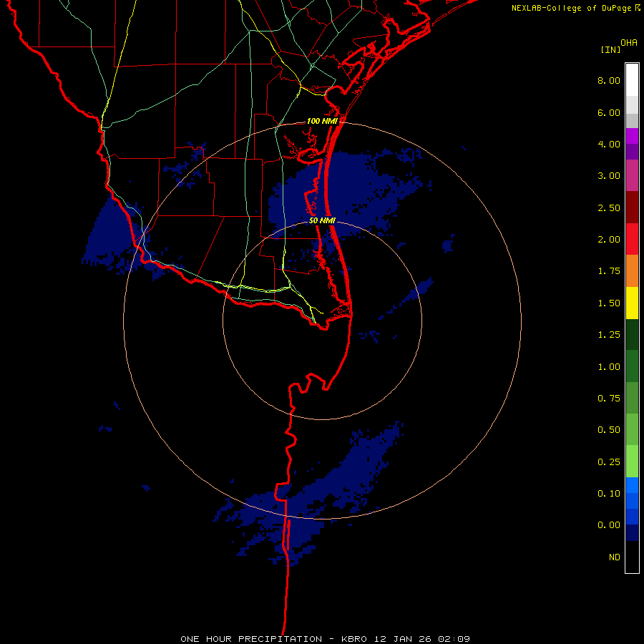
Task: Select the 0.50 legend value
Action: point(609,430)
